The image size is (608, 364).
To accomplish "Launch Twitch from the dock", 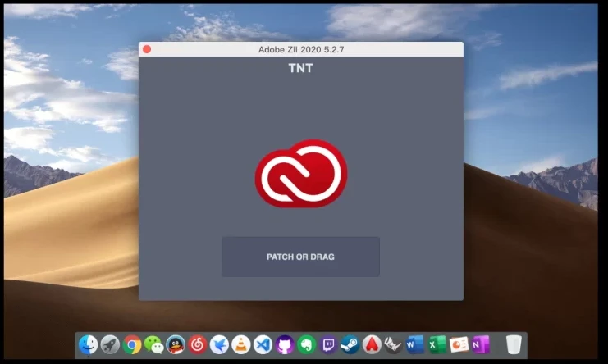I will point(328,345).
